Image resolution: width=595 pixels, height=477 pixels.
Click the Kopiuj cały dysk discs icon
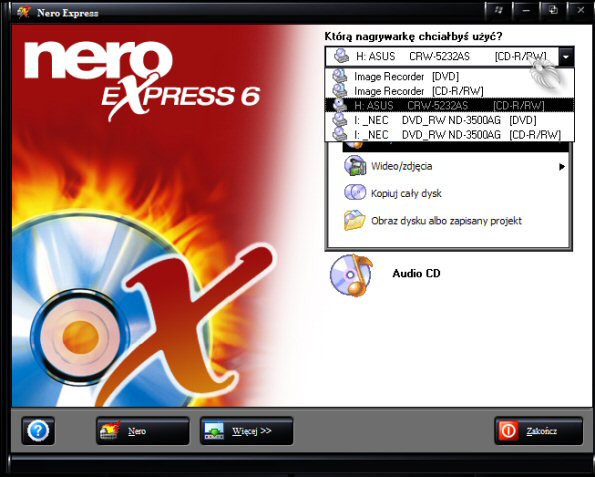355,192
